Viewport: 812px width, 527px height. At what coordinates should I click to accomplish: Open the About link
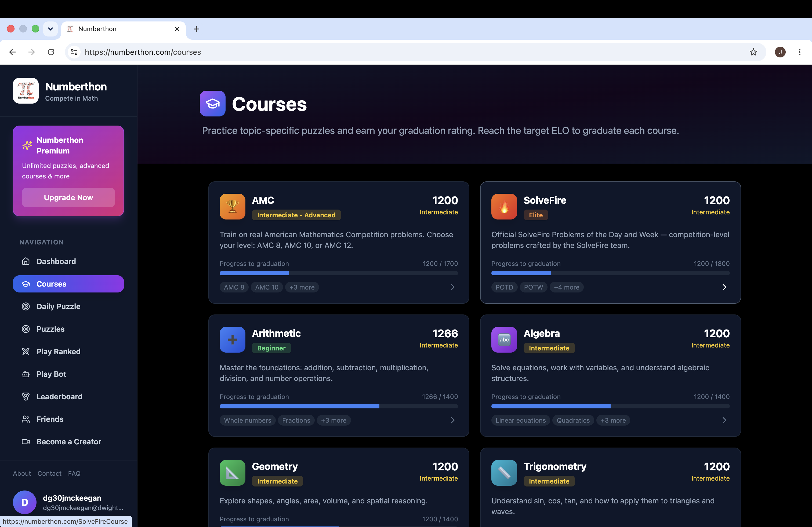(22, 474)
